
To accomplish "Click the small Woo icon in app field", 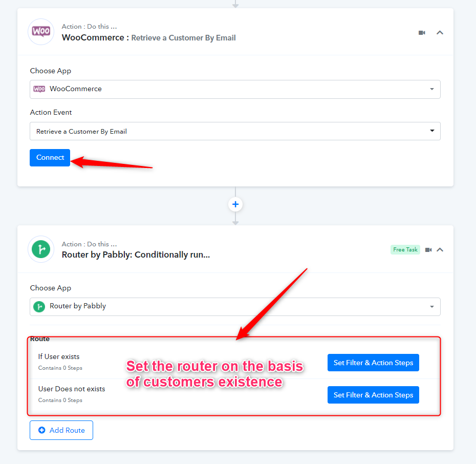I will coord(39,89).
